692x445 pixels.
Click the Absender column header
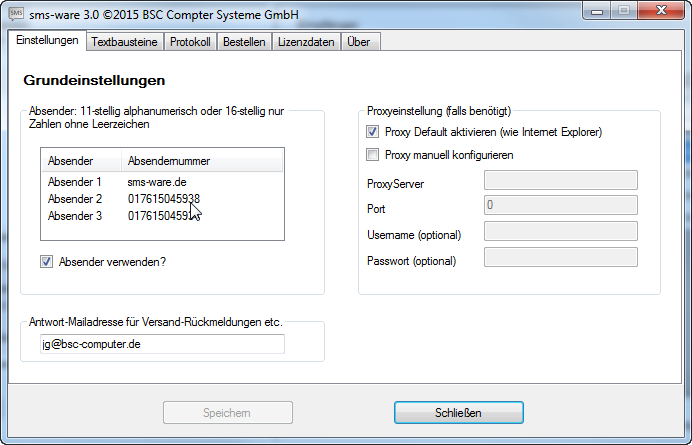click(x=82, y=161)
